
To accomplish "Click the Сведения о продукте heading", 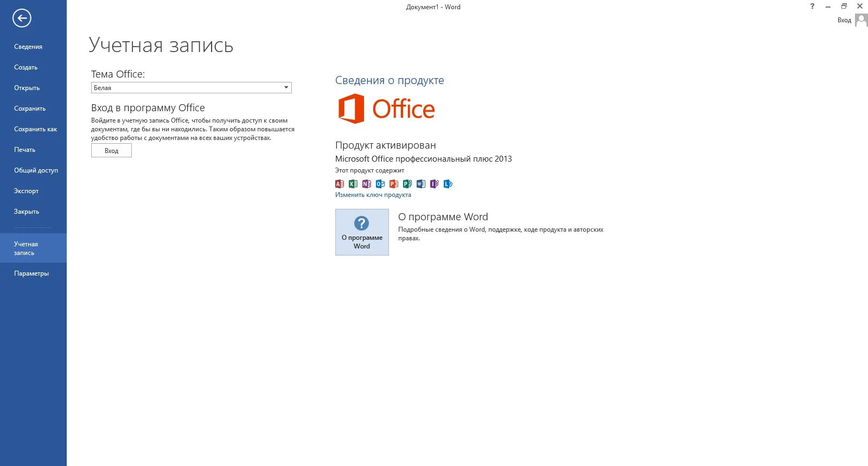I will 390,80.
